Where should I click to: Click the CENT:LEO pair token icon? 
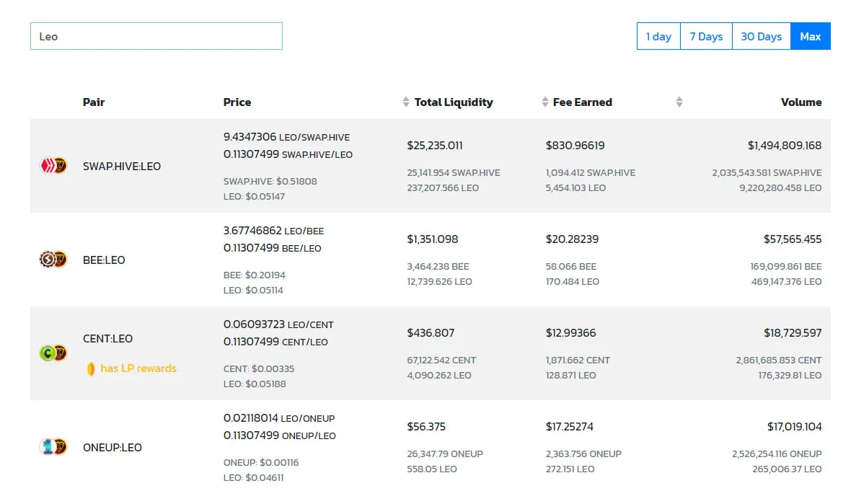(x=53, y=353)
